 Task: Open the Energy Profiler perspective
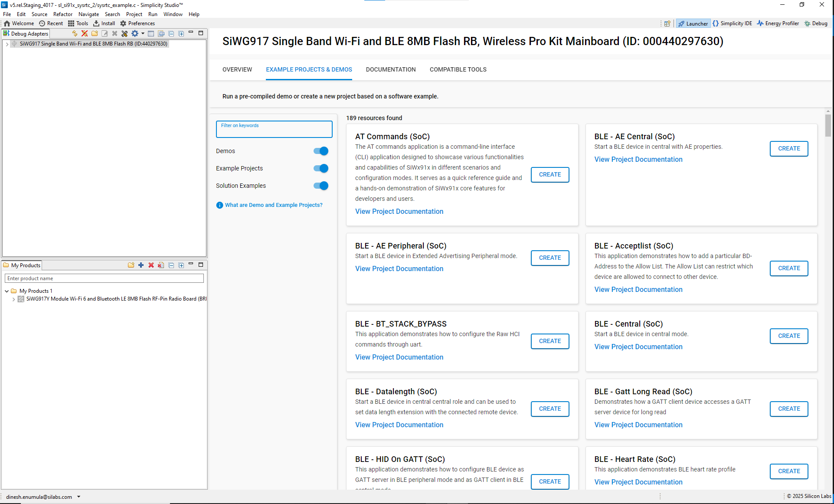(x=778, y=23)
